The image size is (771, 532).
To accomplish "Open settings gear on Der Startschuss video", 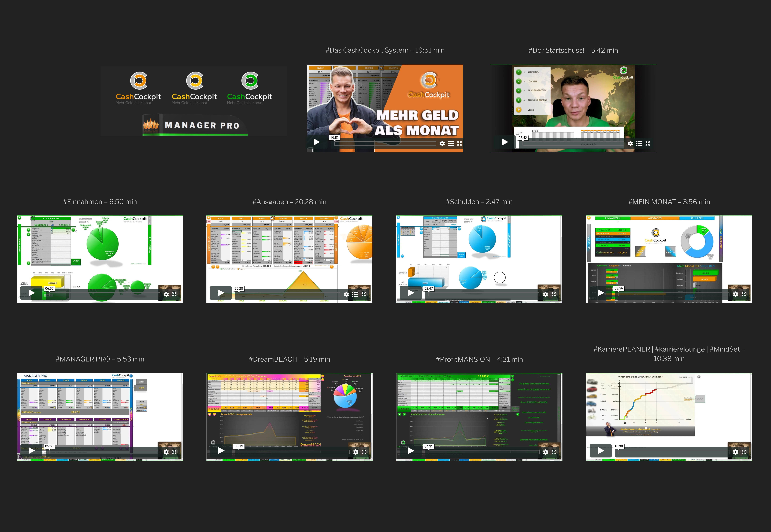I will tap(630, 143).
